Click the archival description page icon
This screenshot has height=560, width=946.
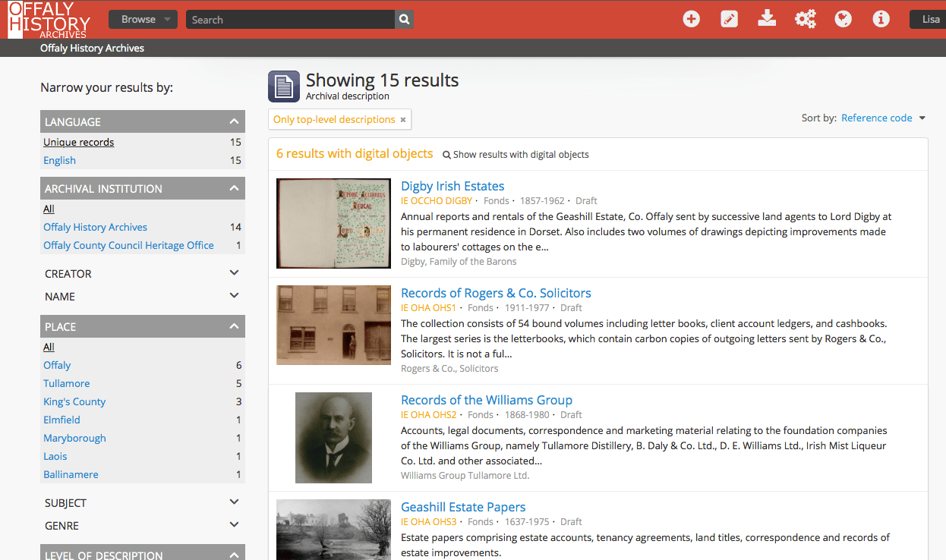[283, 86]
